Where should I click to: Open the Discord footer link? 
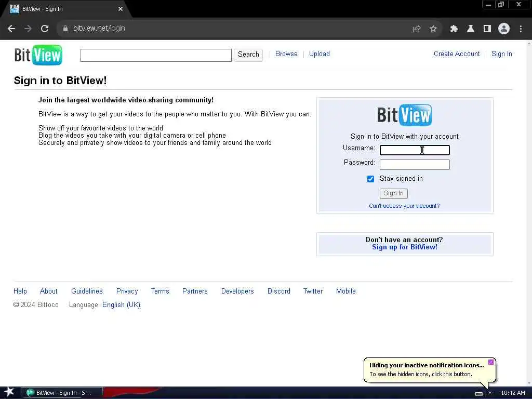click(x=278, y=291)
